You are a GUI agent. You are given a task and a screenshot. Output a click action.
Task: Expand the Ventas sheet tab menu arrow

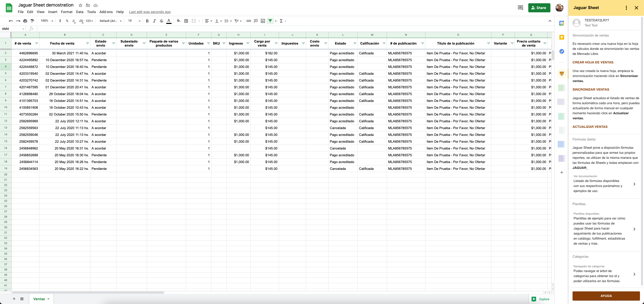pyautogui.click(x=48, y=299)
